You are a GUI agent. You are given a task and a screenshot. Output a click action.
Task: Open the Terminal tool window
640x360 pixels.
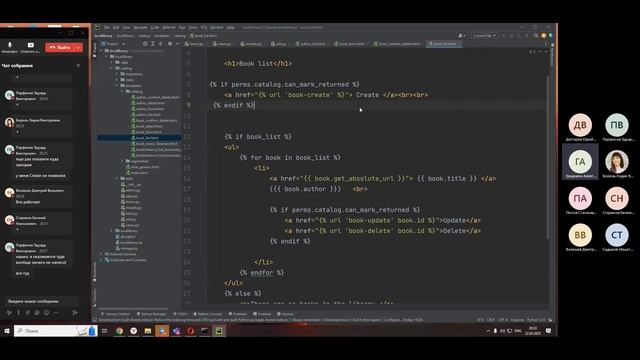click(x=262, y=314)
